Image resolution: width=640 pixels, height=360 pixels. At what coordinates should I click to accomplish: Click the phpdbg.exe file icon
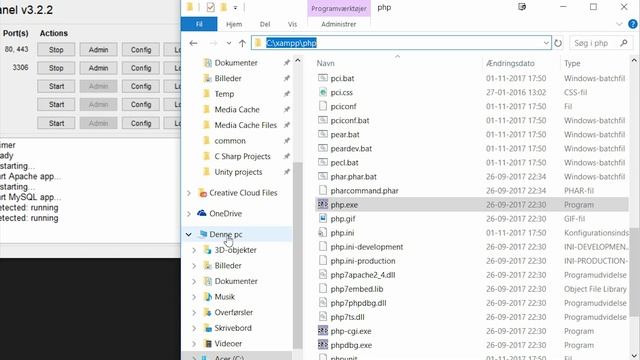tap(323, 345)
